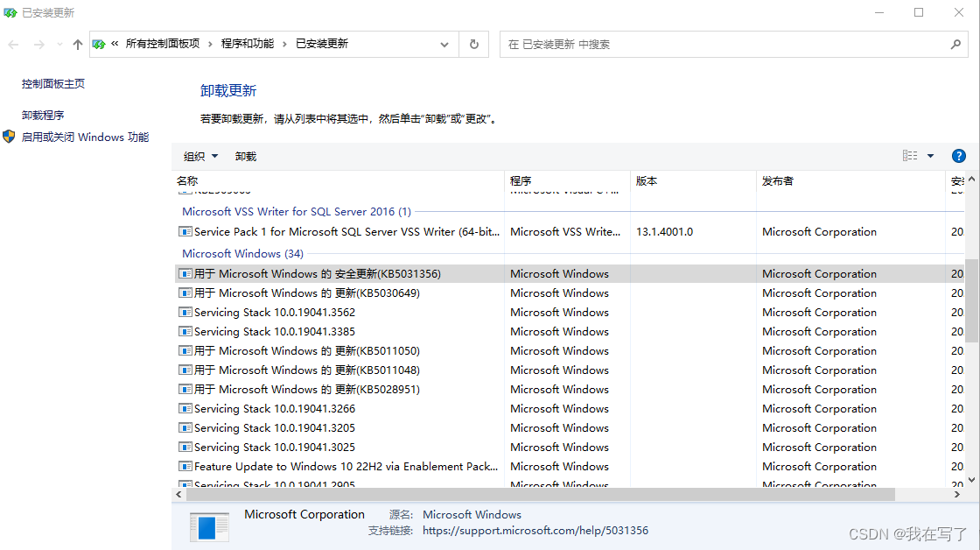
Task: Click the search magnifier icon
Action: pos(955,45)
